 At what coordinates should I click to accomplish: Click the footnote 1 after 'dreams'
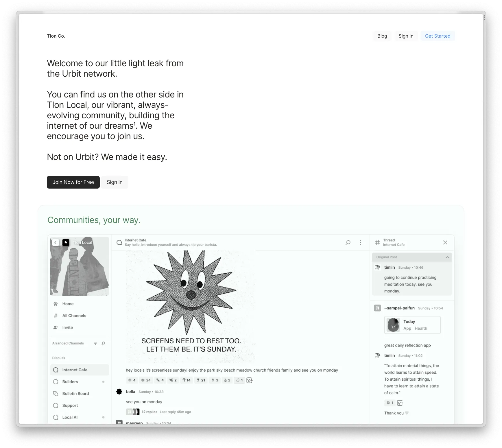pos(134,123)
